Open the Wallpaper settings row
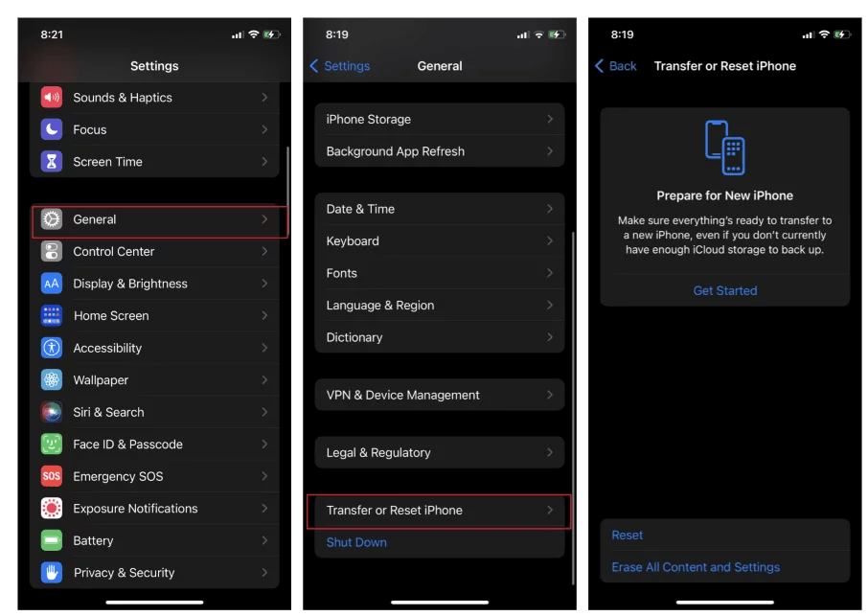The image size is (868, 616). (x=154, y=379)
